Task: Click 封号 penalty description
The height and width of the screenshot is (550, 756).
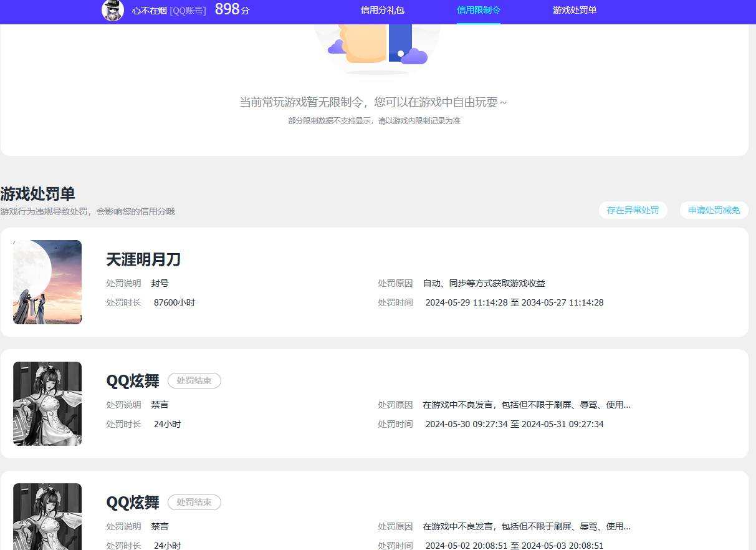Action: pyautogui.click(x=160, y=283)
